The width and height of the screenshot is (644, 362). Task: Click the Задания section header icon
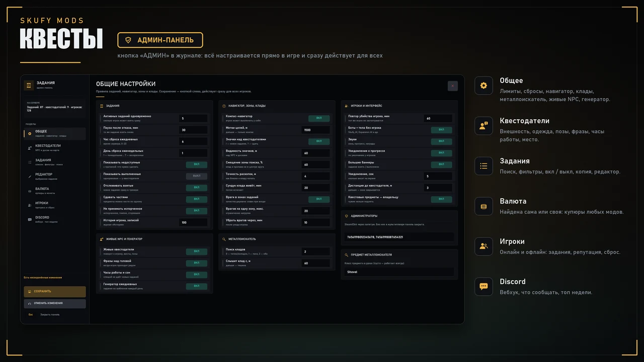click(102, 106)
